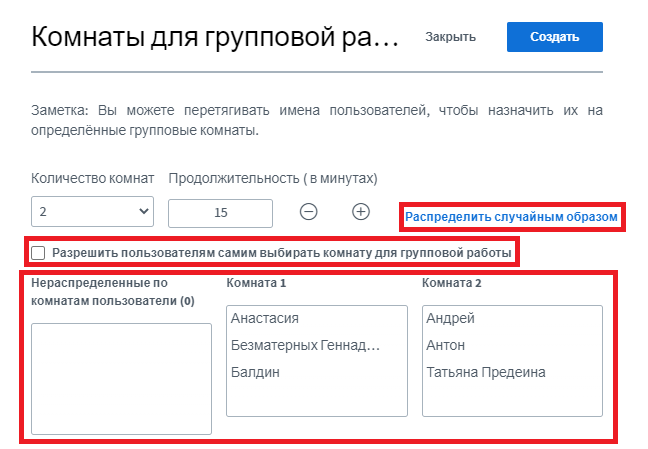Click empty space below Татьяна Предеина
The width and height of the screenshot is (648, 449).
tap(511, 398)
